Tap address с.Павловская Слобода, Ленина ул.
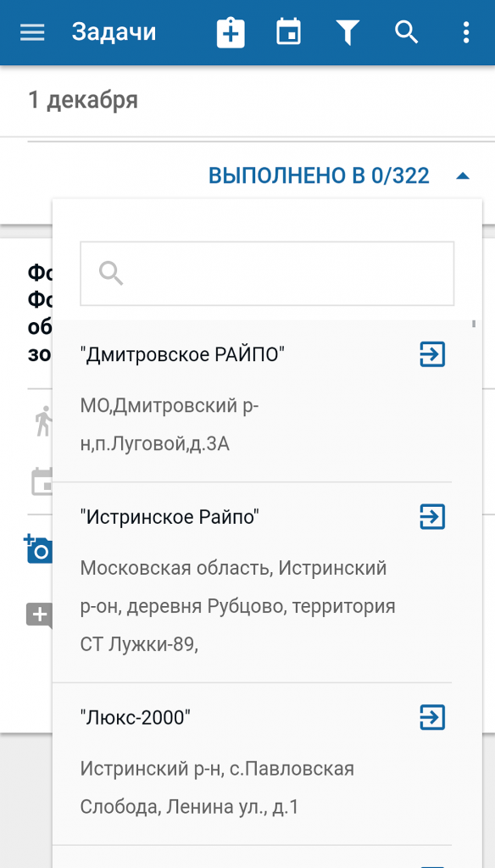 tap(217, 787)
